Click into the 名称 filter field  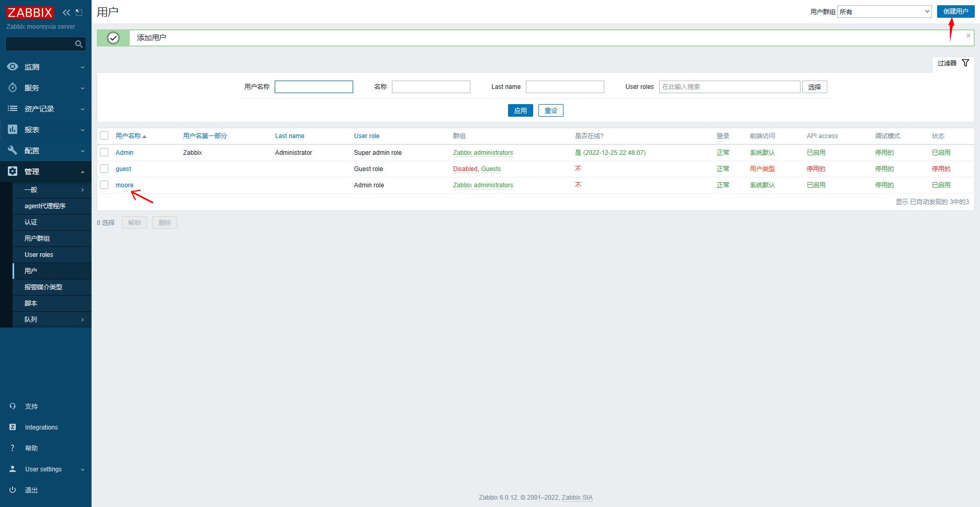point(431,87)
